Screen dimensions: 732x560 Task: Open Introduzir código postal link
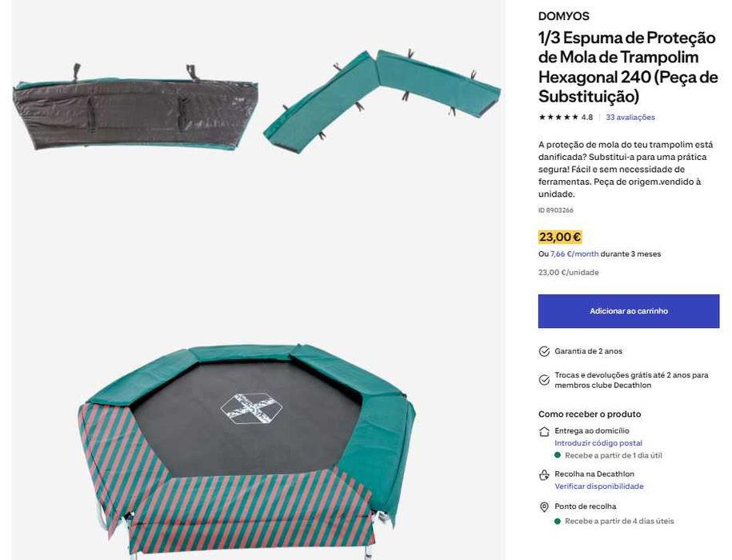598,443
